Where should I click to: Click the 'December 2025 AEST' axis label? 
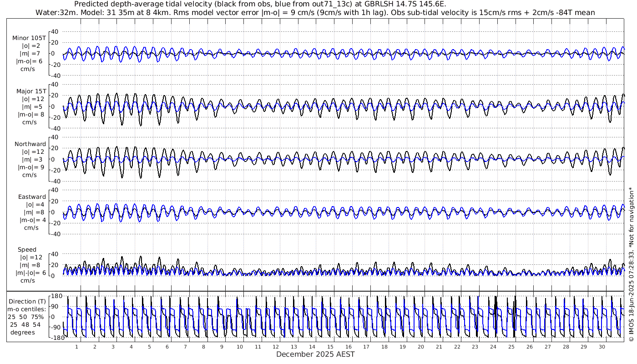point(315,354)
